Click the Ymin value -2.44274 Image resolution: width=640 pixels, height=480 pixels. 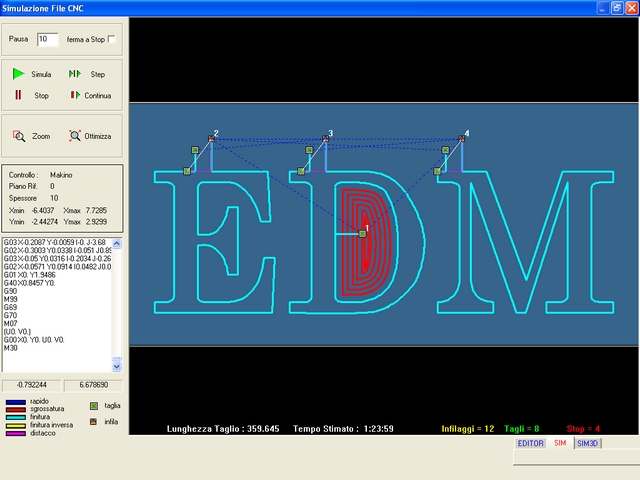pos(45,222)
